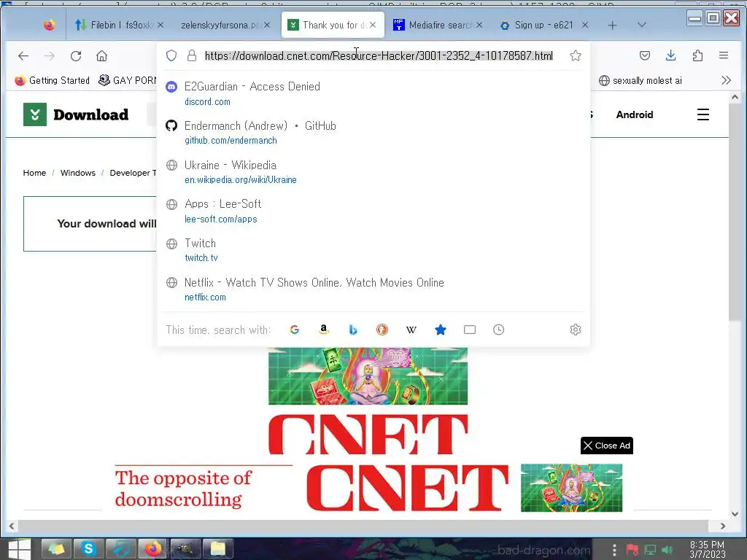747x560 pixels.
Task: Open the Windows Start button
Action: 20,549
